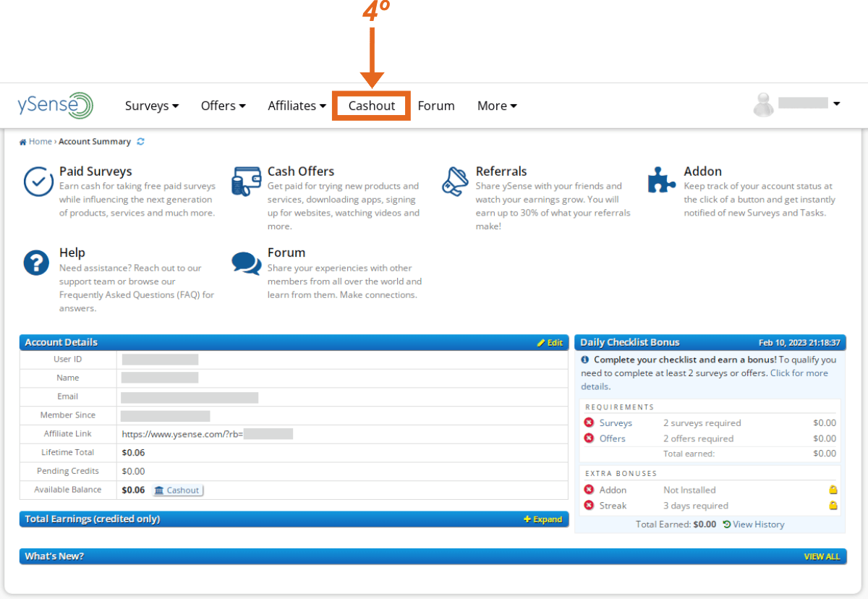This screenshot has height=599, width=868.
Task: Click the Addon puzzle piece icon
Action: click(x=662, y=180)
